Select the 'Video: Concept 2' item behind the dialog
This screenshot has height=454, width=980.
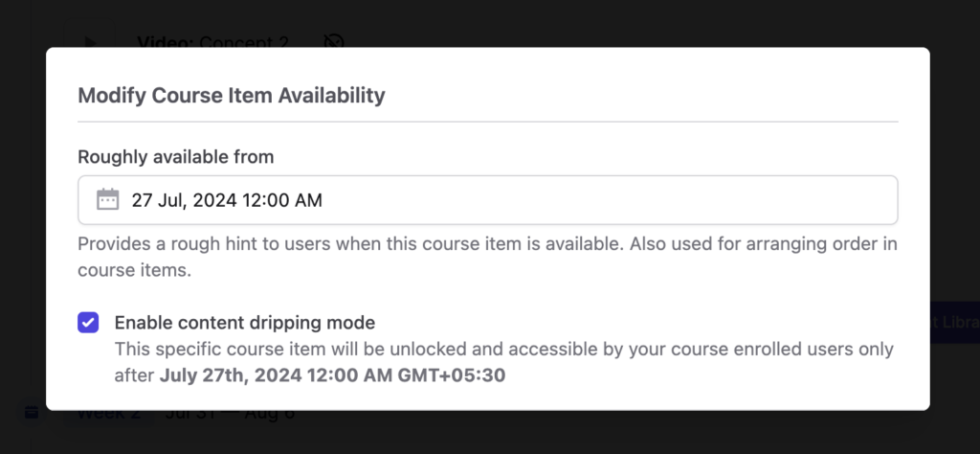click(212, 41)
